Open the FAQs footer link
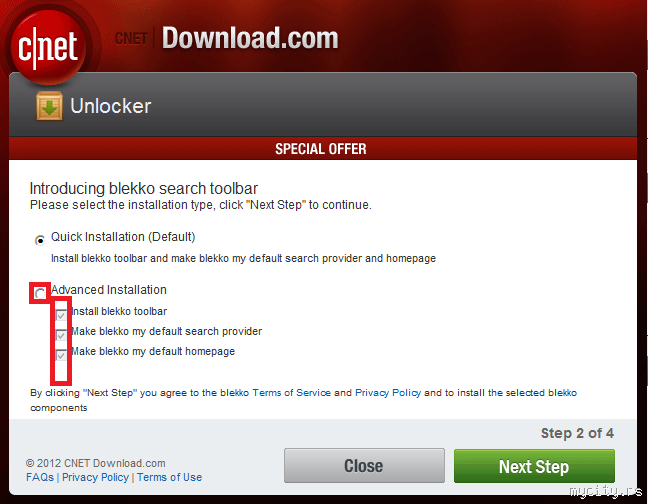Screen dimensions: 648x504 point(40,477)
